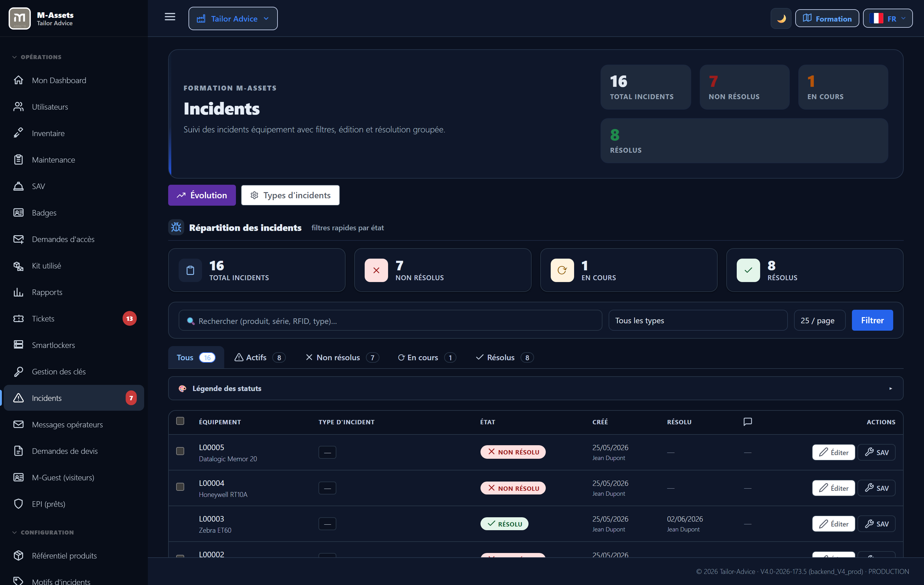Click the Utilisateurs users icon

point(18,107)
